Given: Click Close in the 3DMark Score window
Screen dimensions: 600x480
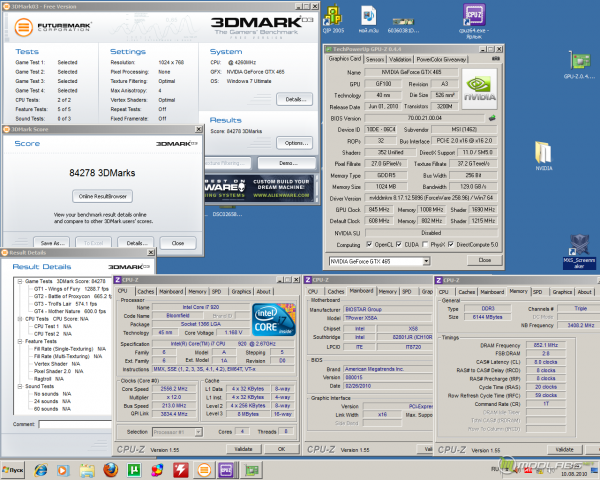Looking at the screenshot, I should [178, 243].
